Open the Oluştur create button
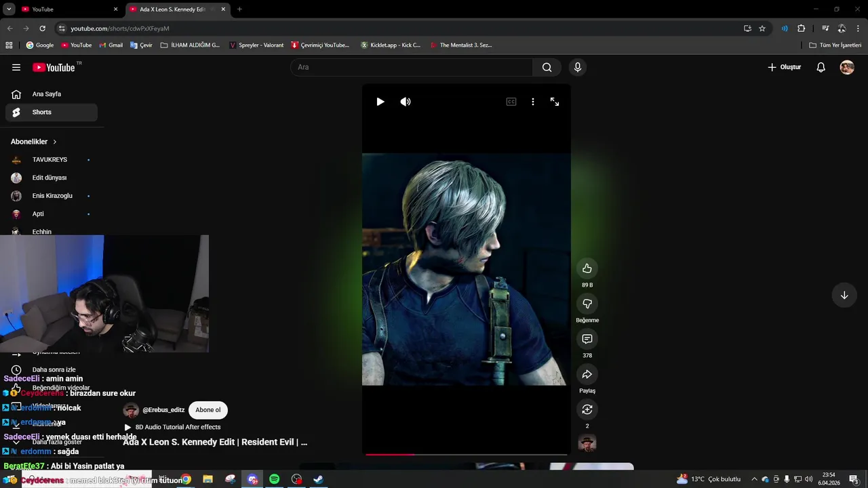868x488 pixels. click(785, 67)
